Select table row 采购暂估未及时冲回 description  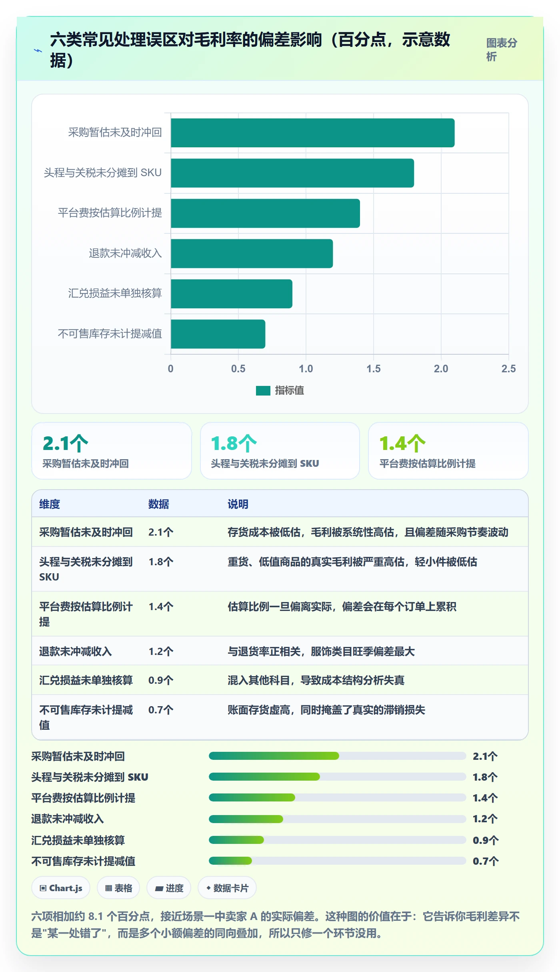point(368,532)
